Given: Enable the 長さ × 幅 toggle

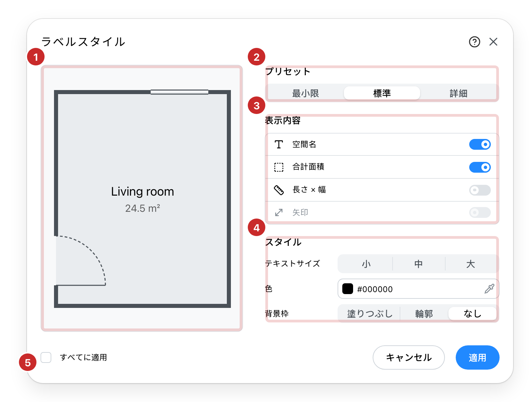Looking at the screenshot, I should coord(480,190).
